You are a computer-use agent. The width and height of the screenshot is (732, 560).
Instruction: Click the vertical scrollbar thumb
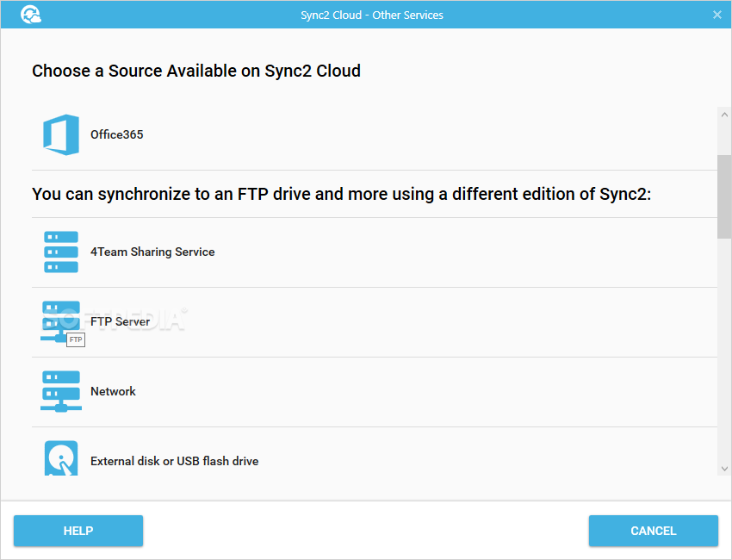[x=724, y=196]
